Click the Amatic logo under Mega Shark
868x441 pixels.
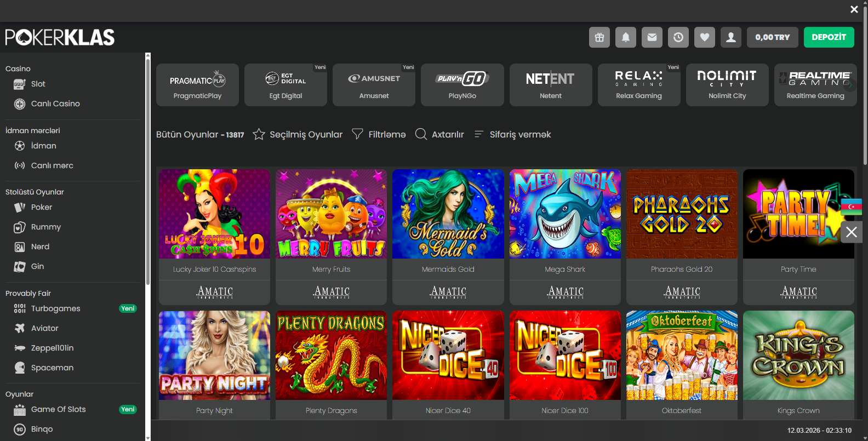[566, 292]
